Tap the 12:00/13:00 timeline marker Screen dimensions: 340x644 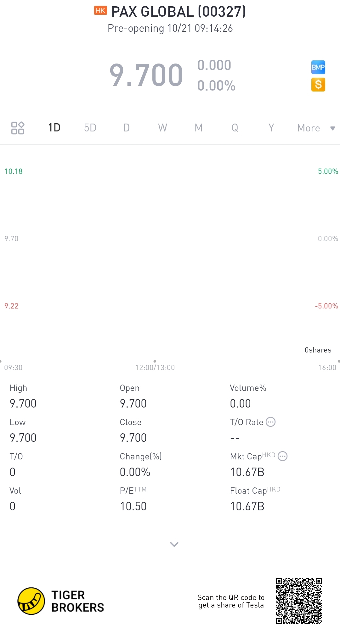(155, 367)
